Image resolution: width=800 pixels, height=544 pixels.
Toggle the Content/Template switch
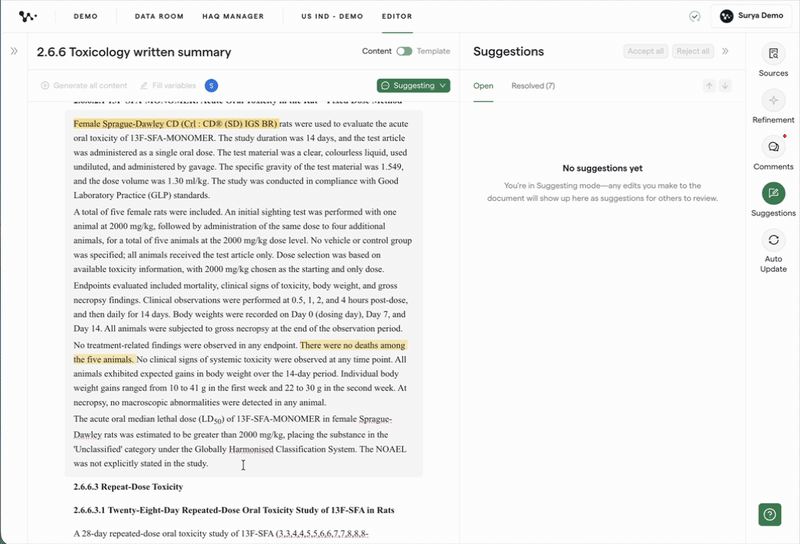coord(404,51)
